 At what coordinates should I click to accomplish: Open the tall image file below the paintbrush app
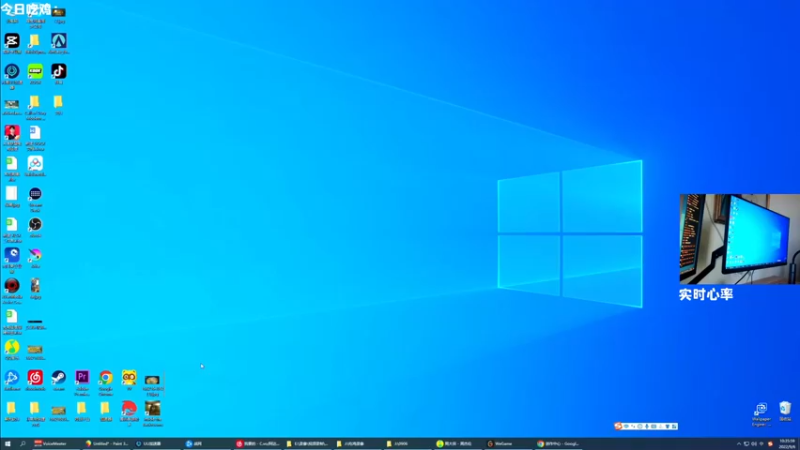coord(35,286)
